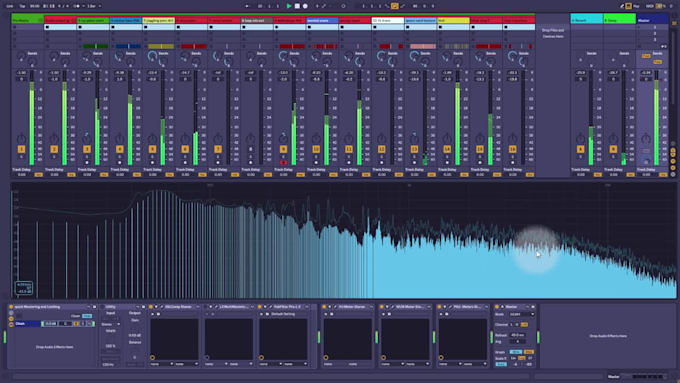Toggle the orange Loop switch in the top bar
Screen dimensions: 680x383
click(x=395, y=6)
